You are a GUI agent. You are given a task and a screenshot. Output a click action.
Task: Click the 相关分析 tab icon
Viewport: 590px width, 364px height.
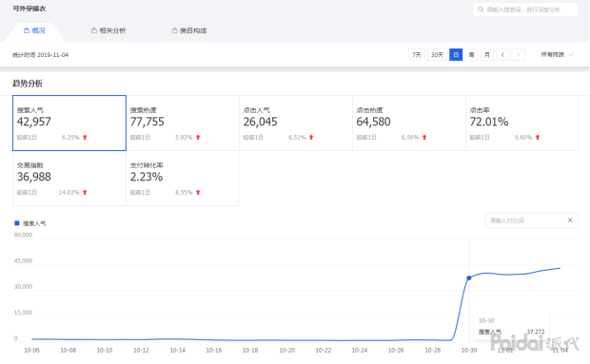click(94, 30)
